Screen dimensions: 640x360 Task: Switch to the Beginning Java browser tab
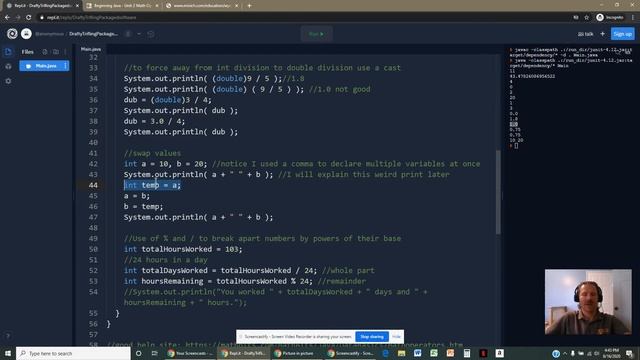122,6
